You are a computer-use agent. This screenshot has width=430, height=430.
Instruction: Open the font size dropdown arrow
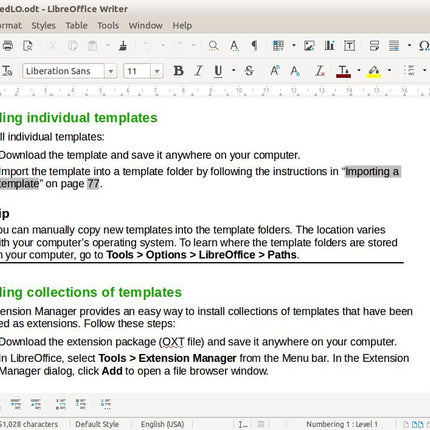click(x=157, y=71)
